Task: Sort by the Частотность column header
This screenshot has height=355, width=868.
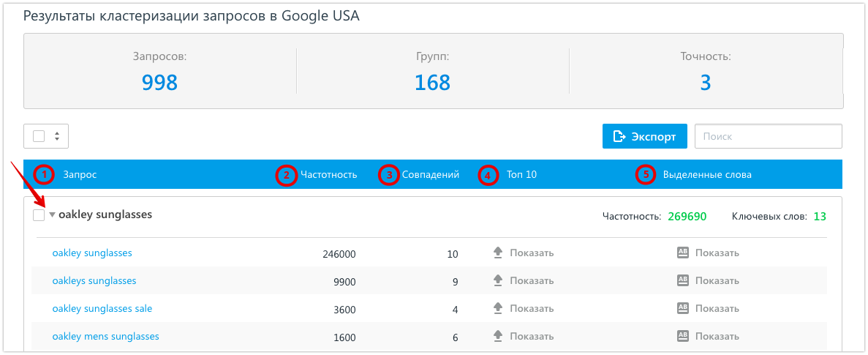Action: [x=328, y=175]
